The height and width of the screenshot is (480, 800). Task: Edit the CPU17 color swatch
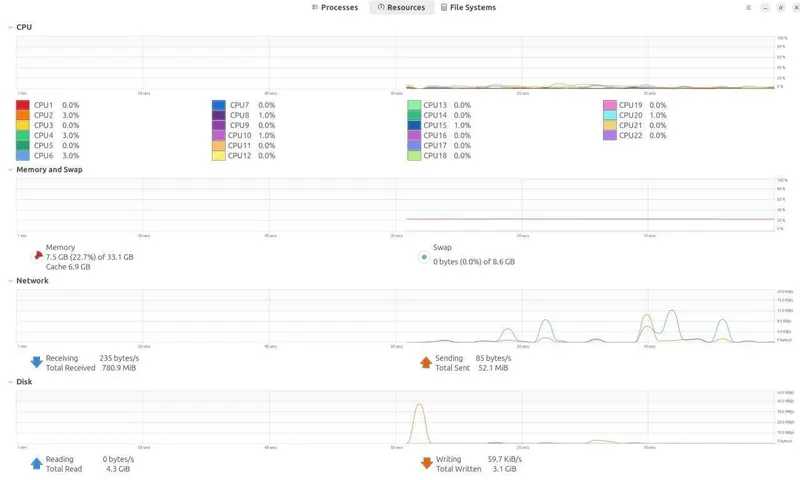pyautogui.click(x=414, y=146)
